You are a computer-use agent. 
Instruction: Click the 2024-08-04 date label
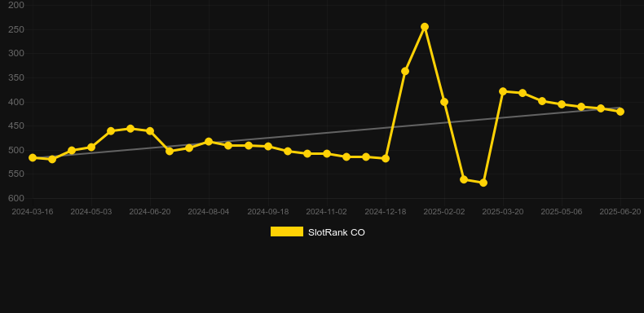point(209,212)
